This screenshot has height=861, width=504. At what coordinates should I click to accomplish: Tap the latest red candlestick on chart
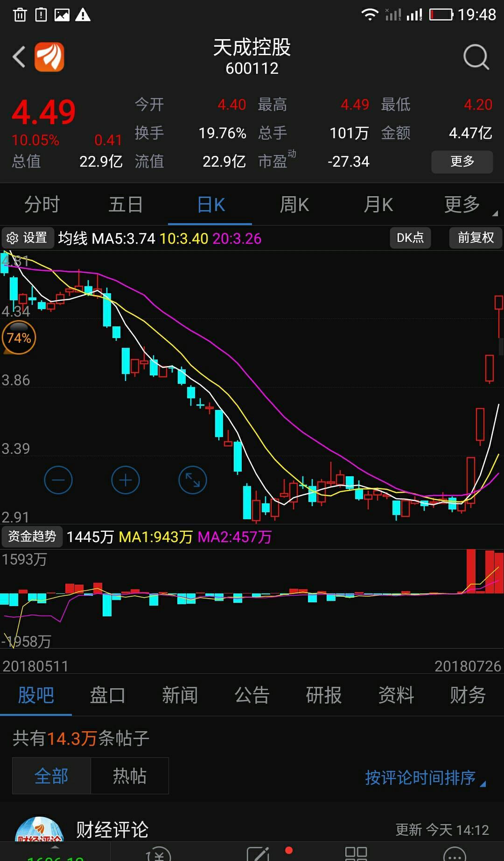coord(499,316)
